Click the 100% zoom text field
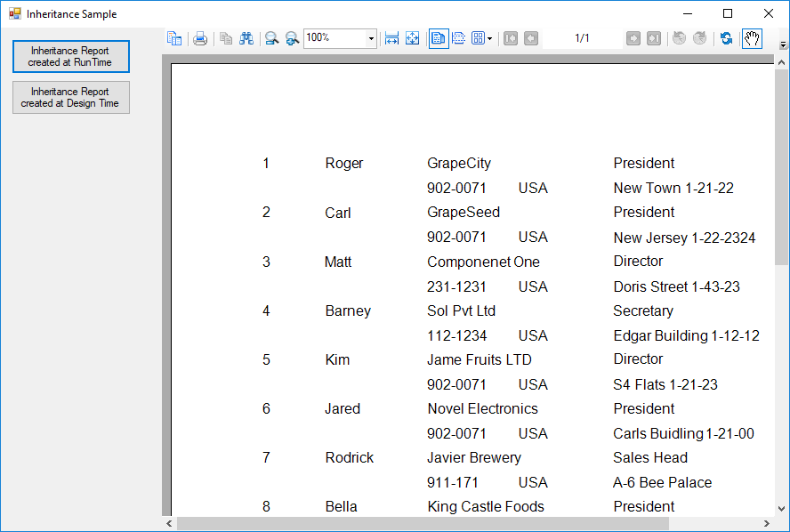This screenshot has width=790, height=532. (x=335, y=38)
